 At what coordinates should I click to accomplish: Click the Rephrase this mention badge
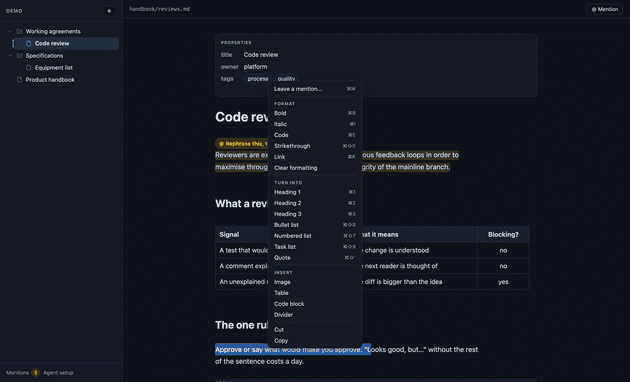[242, 143]
